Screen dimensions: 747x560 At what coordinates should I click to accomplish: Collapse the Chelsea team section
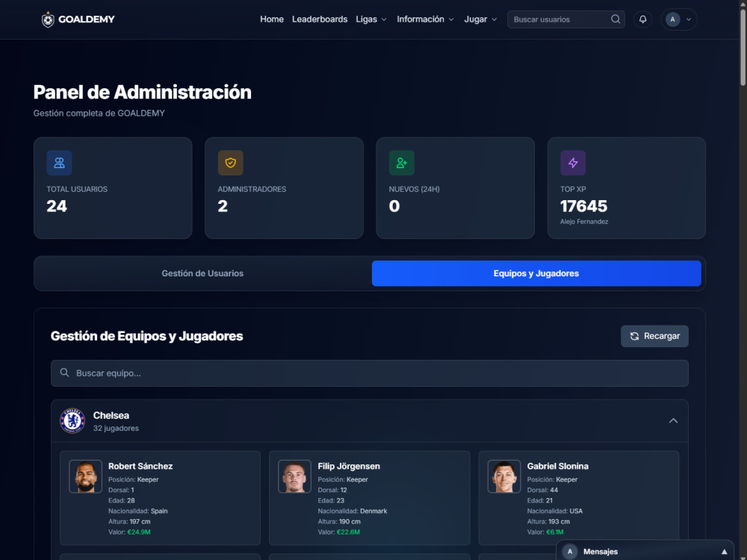[x=673, y=420]
